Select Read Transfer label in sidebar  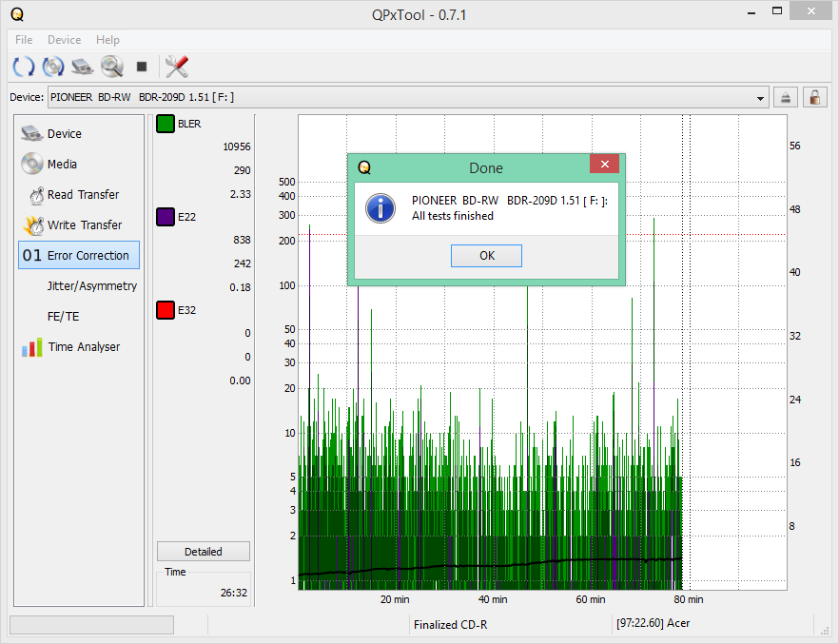point(83,195)
